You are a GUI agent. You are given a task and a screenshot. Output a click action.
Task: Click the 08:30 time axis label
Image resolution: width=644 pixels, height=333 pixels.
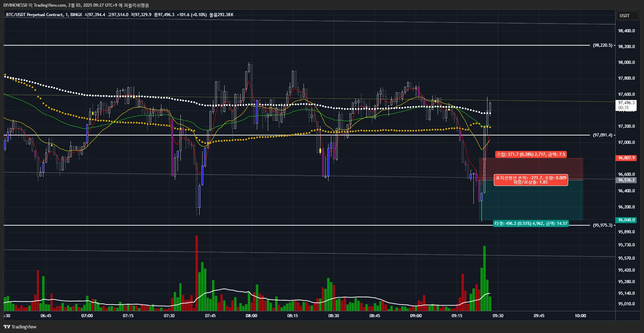(x=333, y=316)
